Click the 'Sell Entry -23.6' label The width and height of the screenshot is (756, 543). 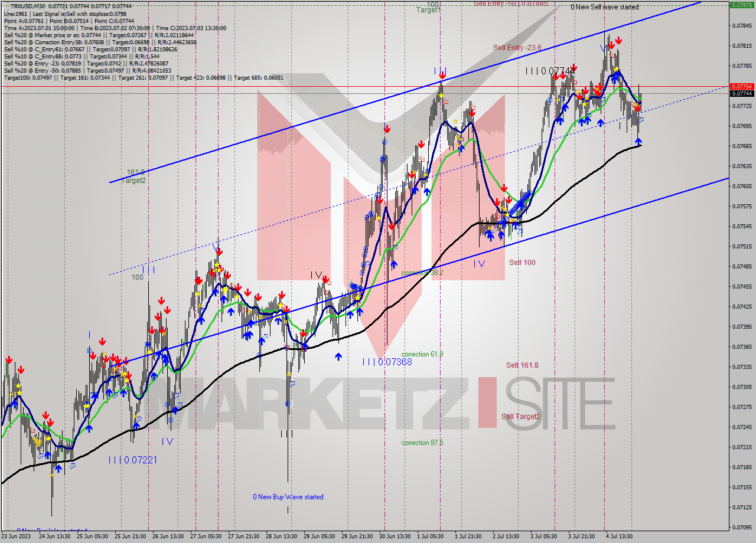[x=517, y=48]
